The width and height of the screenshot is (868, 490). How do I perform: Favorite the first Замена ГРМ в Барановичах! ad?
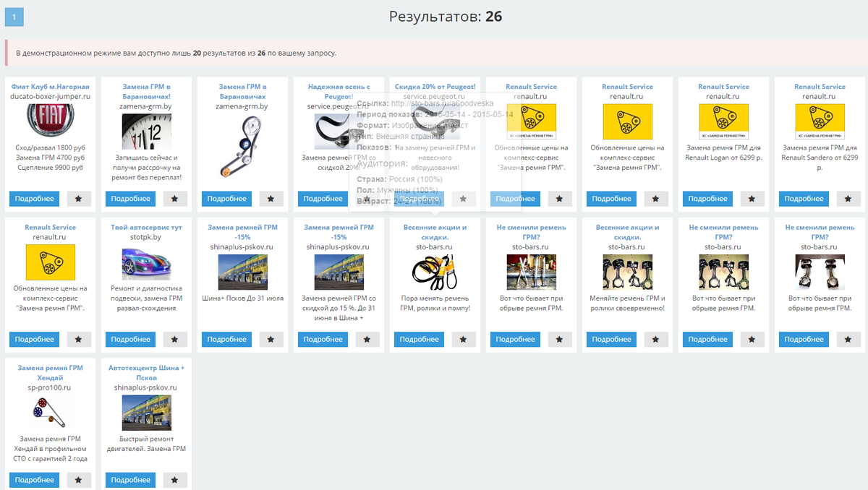(175, 199)
